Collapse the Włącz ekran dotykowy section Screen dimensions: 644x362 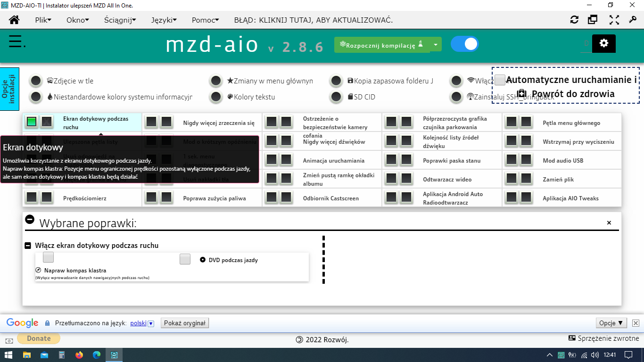point(28,246)
